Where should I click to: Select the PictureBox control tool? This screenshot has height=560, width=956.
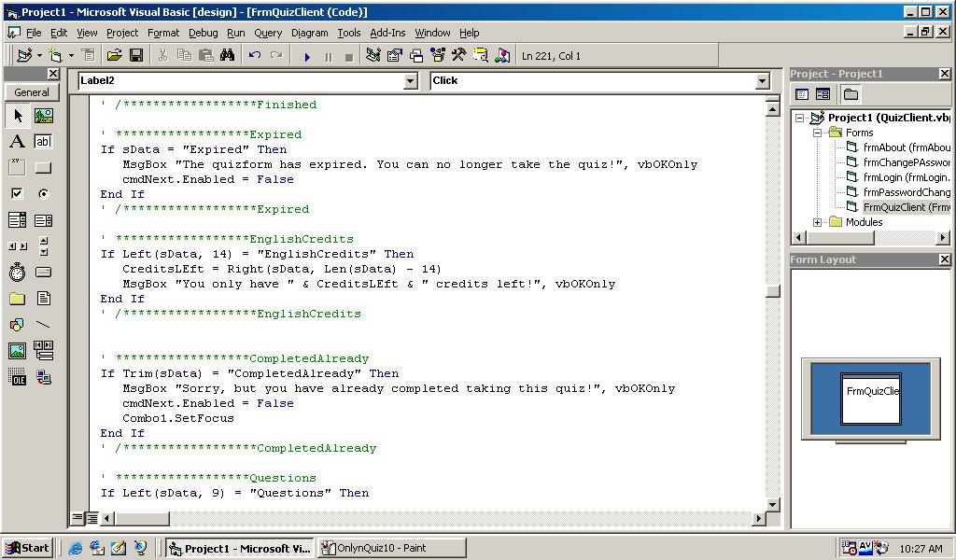coord(43,116)
